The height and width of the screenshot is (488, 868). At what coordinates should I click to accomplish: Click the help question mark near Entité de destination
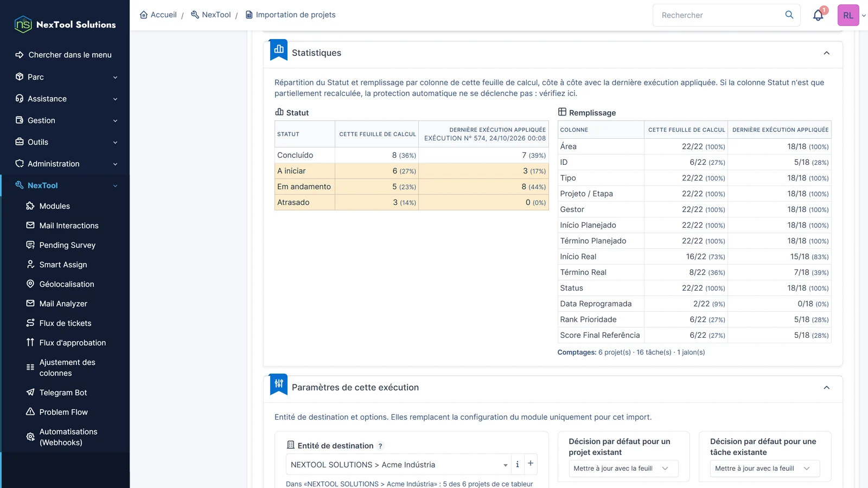pos(380,446)
